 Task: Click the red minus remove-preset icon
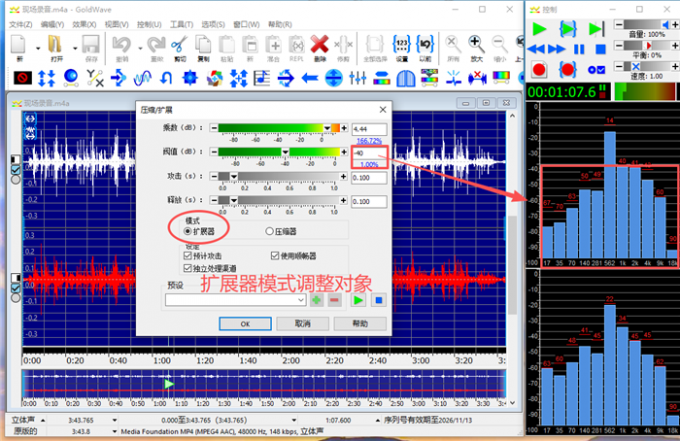coord(333,299)
